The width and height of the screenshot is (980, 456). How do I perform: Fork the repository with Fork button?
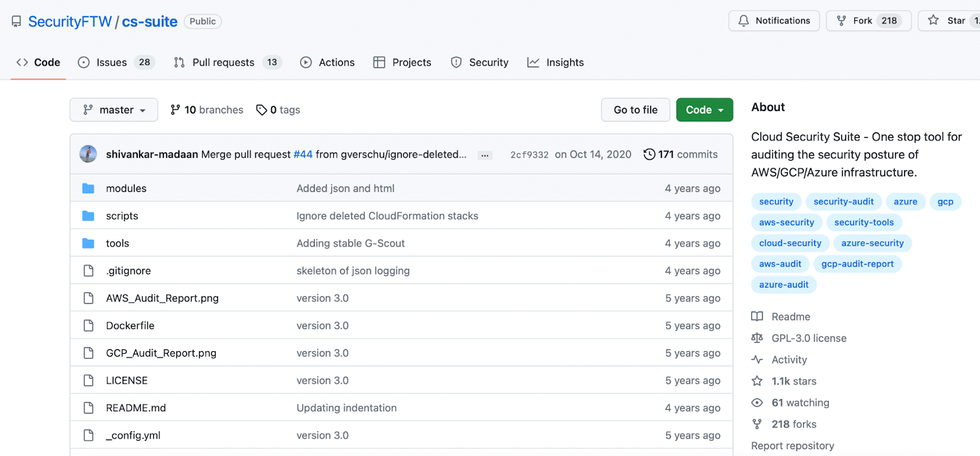(x=869, y=21)
